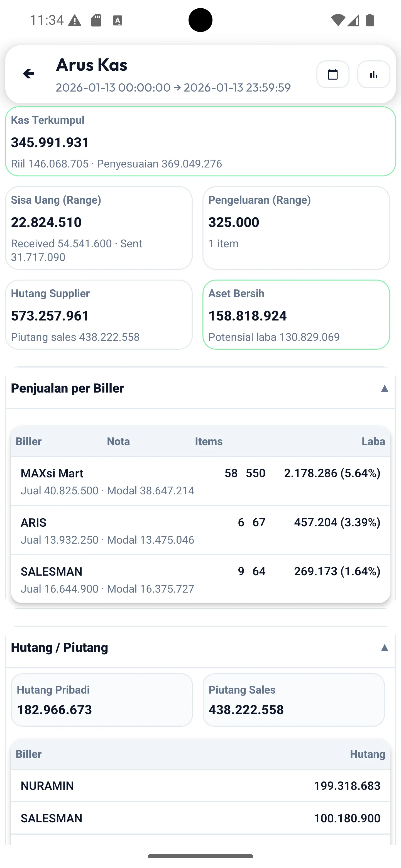Tap the warning icon in status bar
The height and width of the screenshot is (868, 401).
coord(75,21)
